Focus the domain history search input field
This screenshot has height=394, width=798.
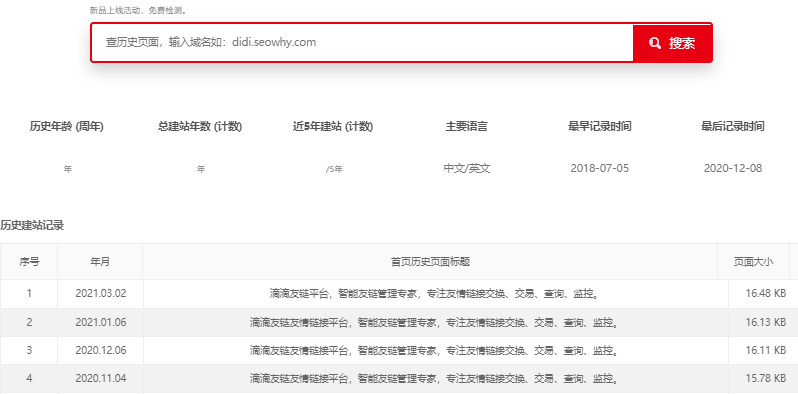point(362,42)
